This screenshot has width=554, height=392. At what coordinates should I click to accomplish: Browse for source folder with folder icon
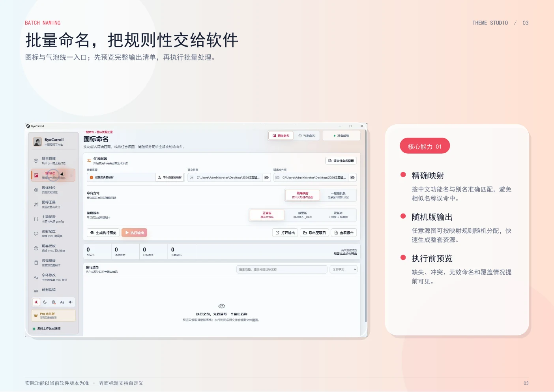tap(266, 178)
